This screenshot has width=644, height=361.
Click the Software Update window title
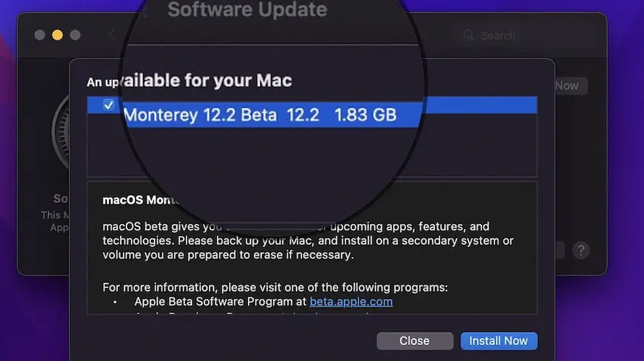coord(247,10)
